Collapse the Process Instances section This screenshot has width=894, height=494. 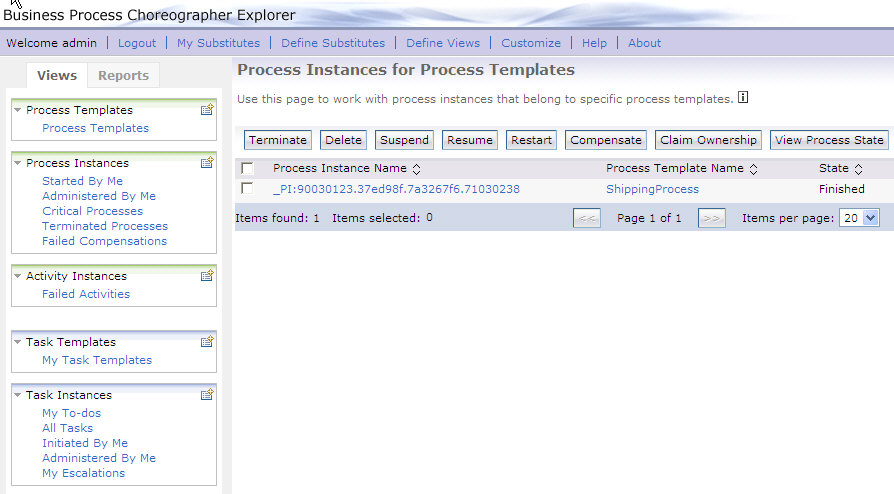pyautogui.click(x=18, y=163)
